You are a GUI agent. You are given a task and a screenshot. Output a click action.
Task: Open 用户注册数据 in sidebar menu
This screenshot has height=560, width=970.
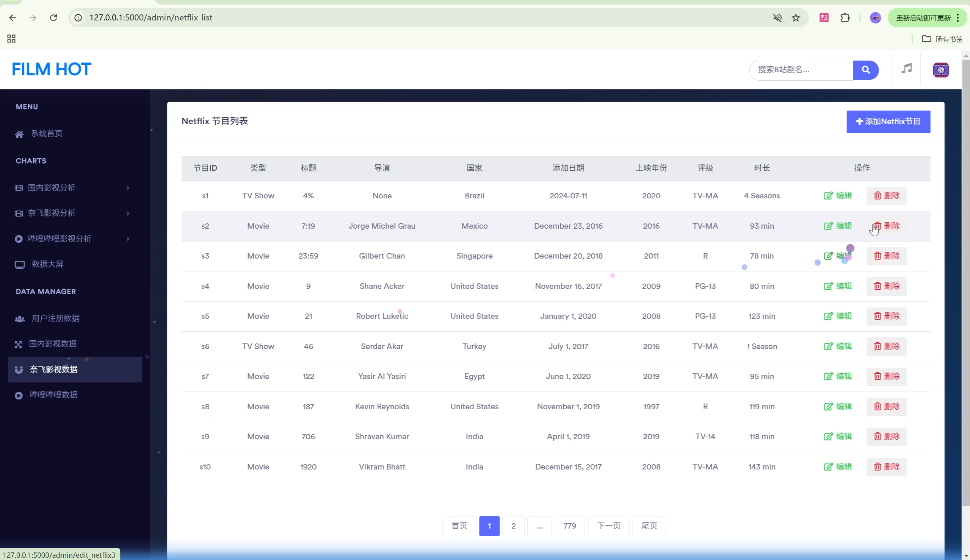(x=55, y=318)
